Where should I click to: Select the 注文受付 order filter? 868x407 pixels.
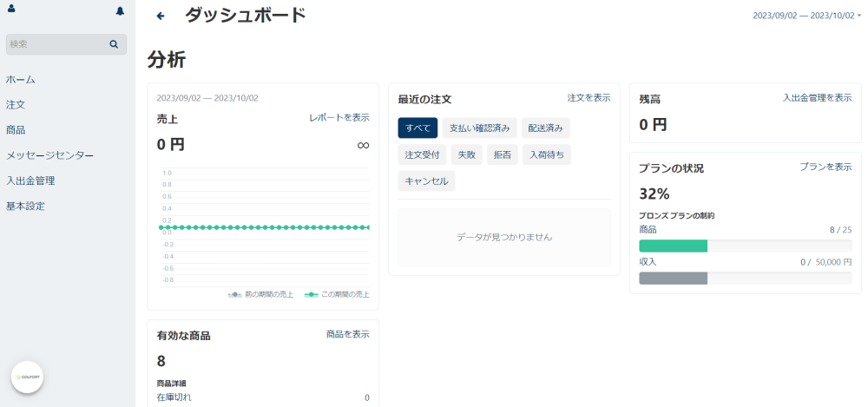(423, 154)
